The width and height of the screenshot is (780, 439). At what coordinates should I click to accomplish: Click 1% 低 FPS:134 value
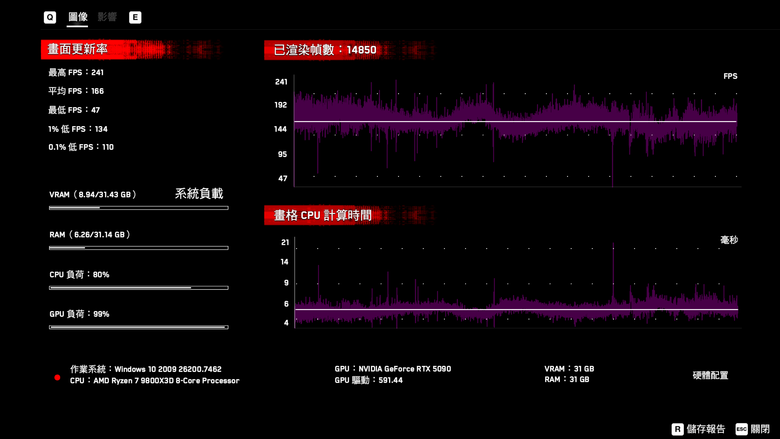click(x=78, y=129)
